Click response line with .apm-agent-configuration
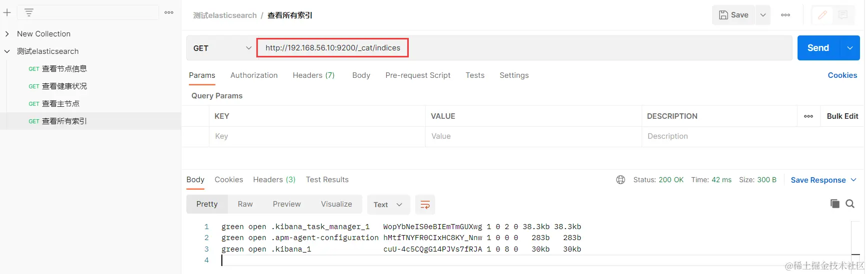This screenshot has height=274, width=868. (x=401, y=238)
